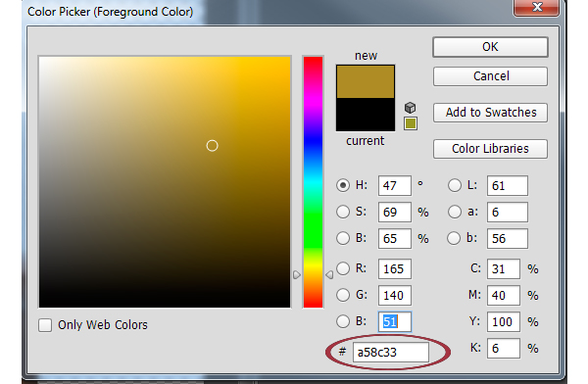Click the web-safe color swatch below cube
588x384 pixels.
[x=411, y=123]
